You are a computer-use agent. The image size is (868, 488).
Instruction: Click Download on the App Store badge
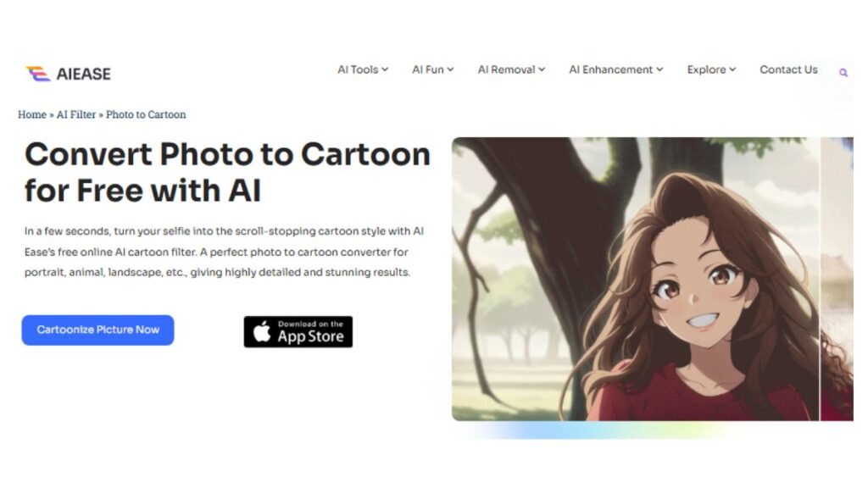click(298, 331)
